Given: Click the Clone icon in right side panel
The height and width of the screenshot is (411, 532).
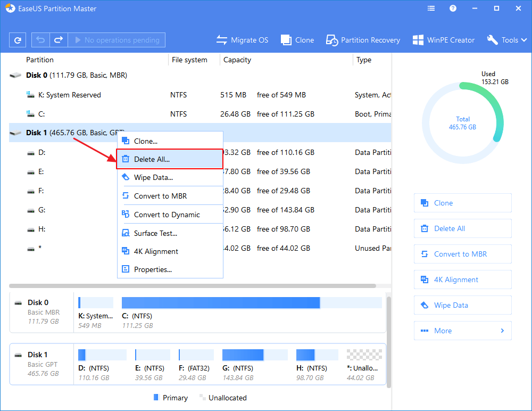Looking at the screenshot, I should point(425,203).
